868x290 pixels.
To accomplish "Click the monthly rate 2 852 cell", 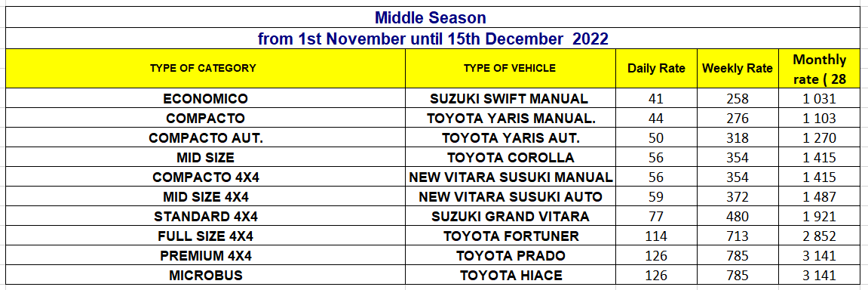I will pos(820,236).
